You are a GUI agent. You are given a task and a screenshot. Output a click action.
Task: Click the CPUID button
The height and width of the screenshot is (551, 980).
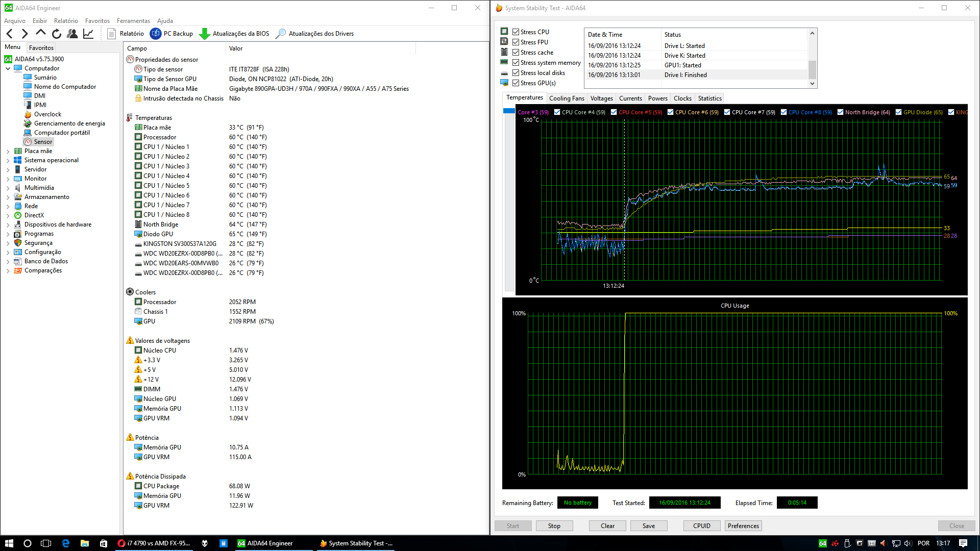(702, 526)
